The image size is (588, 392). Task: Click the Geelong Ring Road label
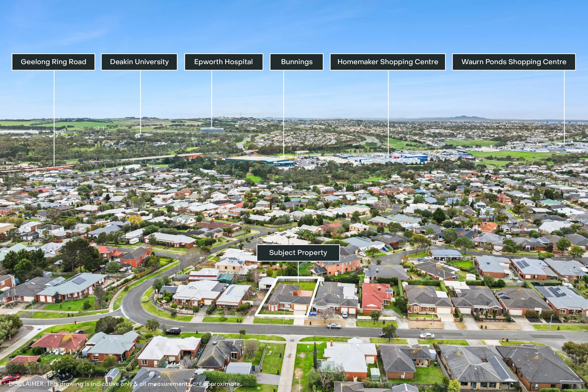(53, 62)
